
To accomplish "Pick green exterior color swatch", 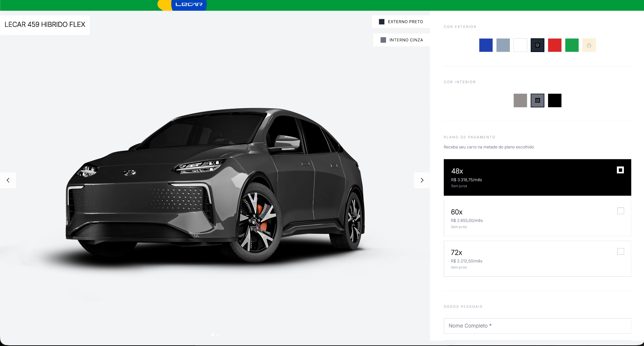I will pyautogui.click(x=572, y=45).
